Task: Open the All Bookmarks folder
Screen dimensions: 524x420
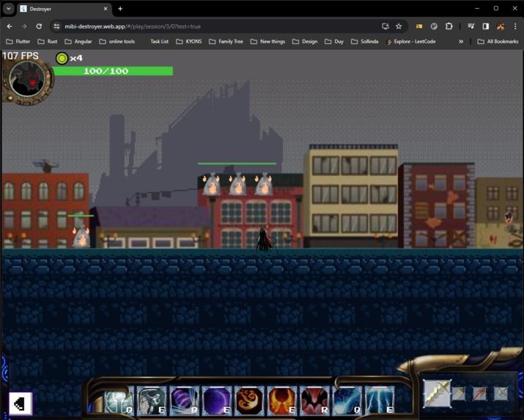Action: tap(498, 42)
